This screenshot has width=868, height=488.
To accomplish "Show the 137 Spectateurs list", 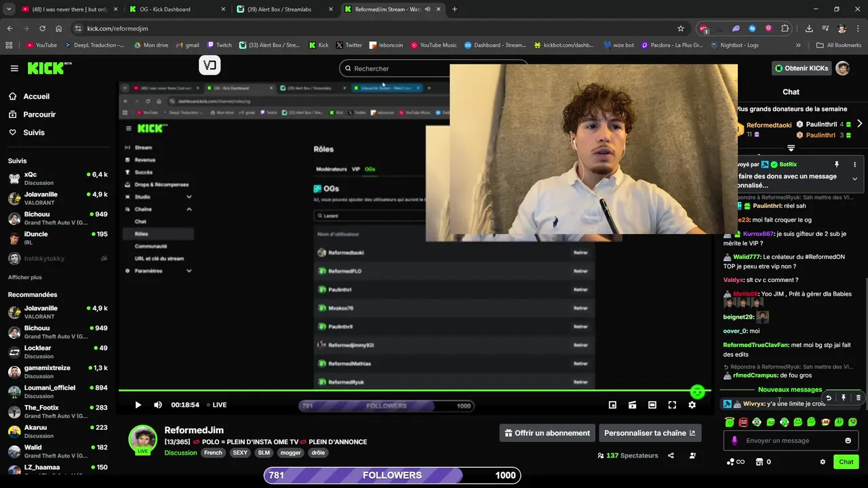I will (x=628, y=455).
